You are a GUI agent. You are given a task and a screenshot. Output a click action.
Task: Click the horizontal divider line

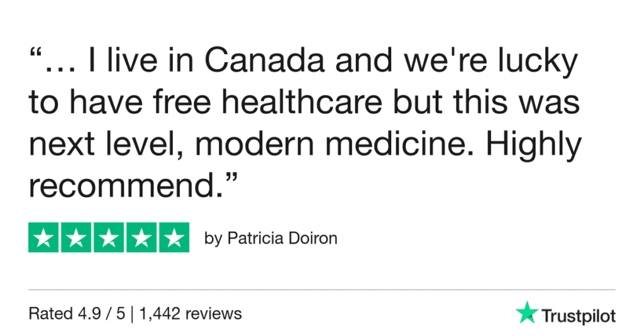pyautogui.click(x=322, y=290)
